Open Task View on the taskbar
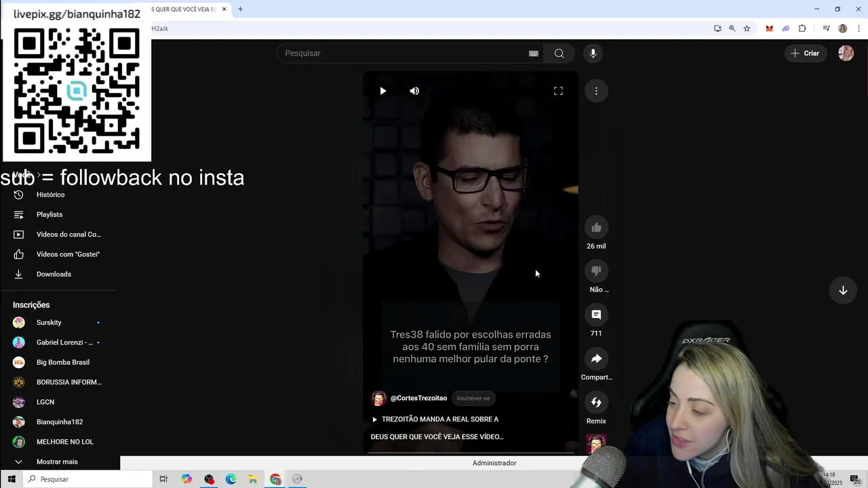 pos(163,479)
